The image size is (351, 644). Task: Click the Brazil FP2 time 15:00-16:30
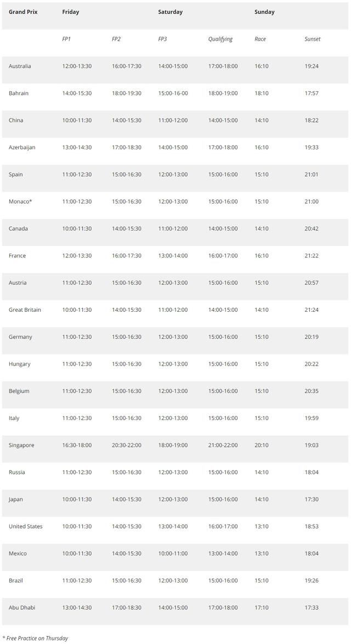point(127,580)
